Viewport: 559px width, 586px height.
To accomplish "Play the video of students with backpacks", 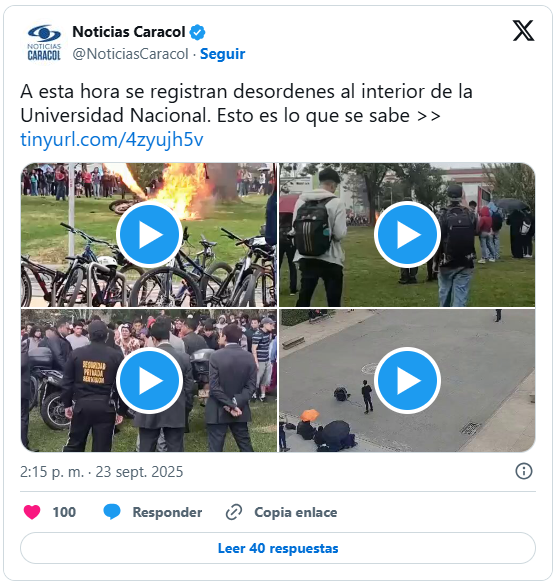I will click(408, 235).
